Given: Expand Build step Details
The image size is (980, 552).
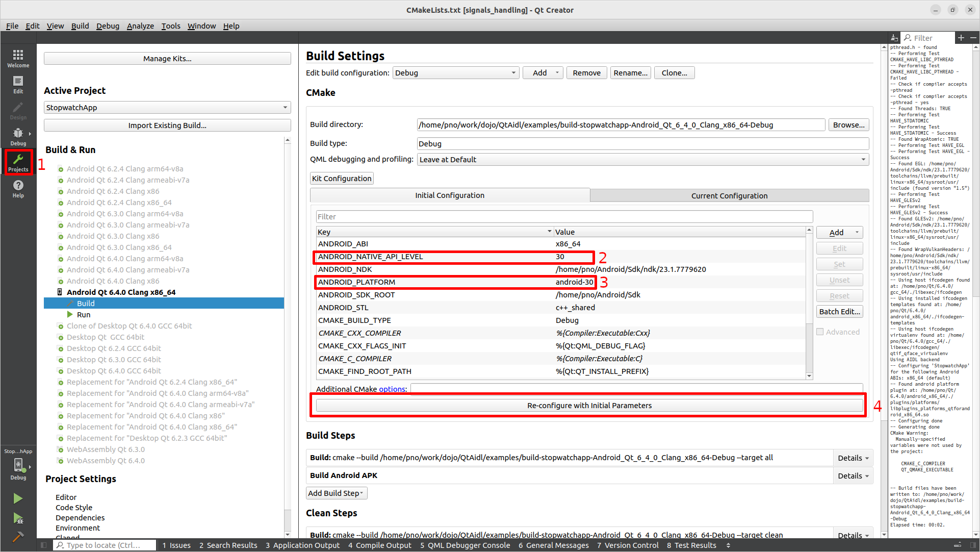Looking at the screenshot, I should (x=853, y=458).
